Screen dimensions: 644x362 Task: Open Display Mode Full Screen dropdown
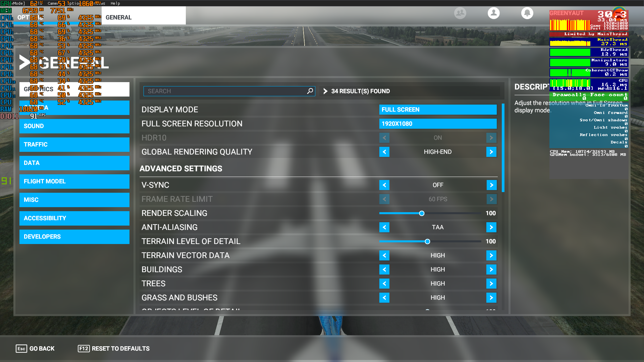click(x=438, y=110)
